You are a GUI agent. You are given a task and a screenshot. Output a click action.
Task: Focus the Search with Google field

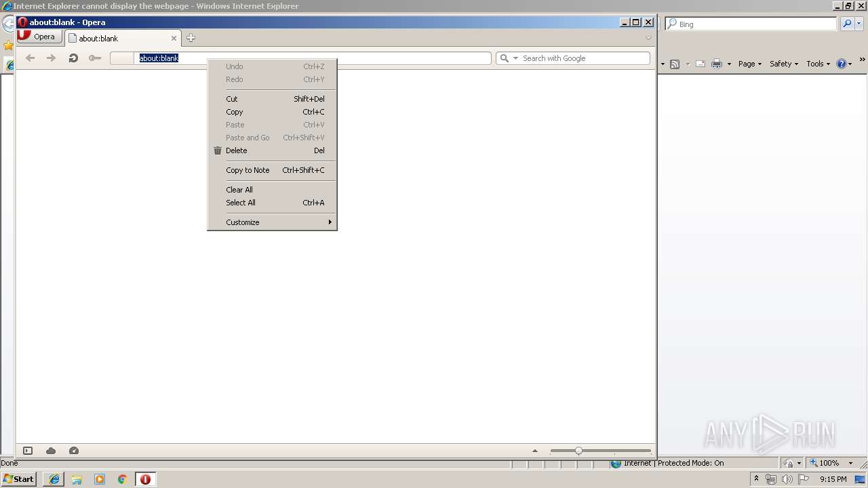573,58
